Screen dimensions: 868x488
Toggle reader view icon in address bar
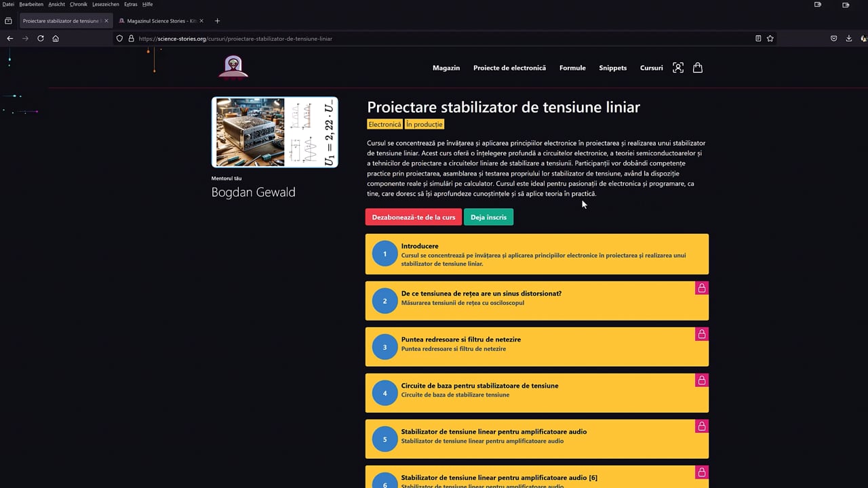click(758, 39)
